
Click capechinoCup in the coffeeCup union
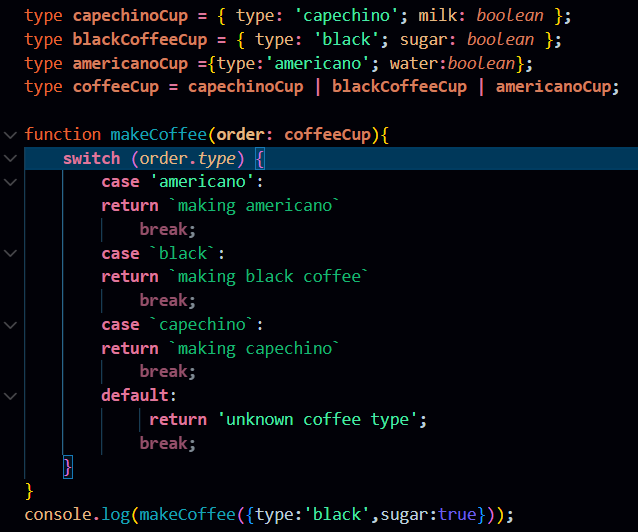246,87
